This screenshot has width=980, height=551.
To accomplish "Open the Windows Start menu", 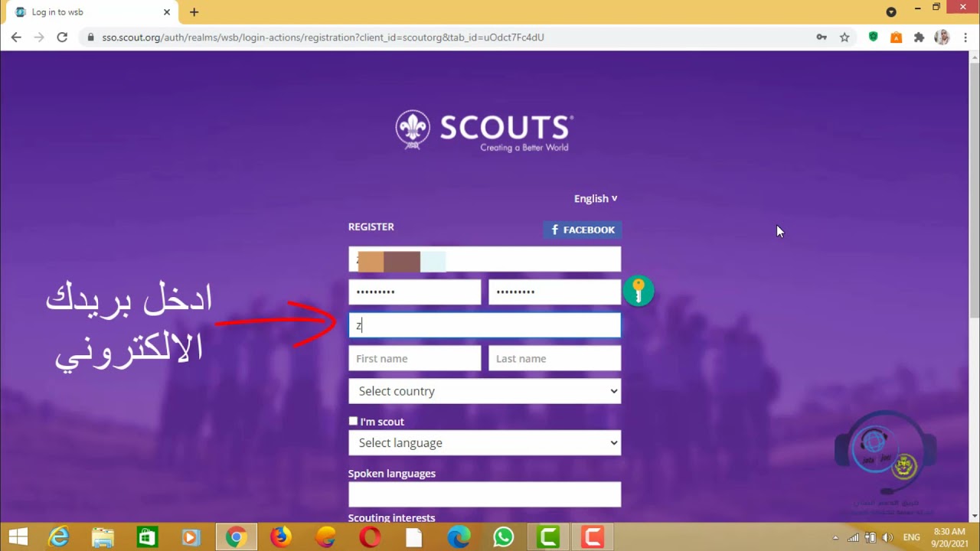I will pos(18,537).
